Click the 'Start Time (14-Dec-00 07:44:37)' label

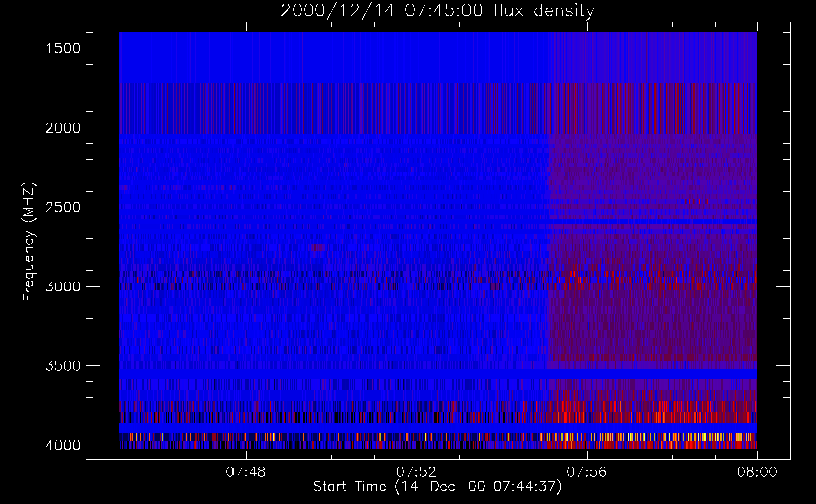(x=437, y=487)
